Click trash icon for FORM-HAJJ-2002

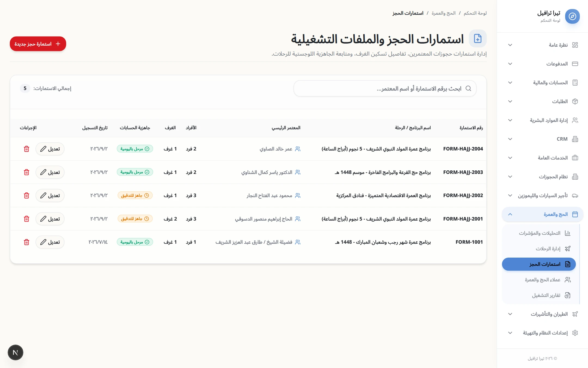coord(26,195)
